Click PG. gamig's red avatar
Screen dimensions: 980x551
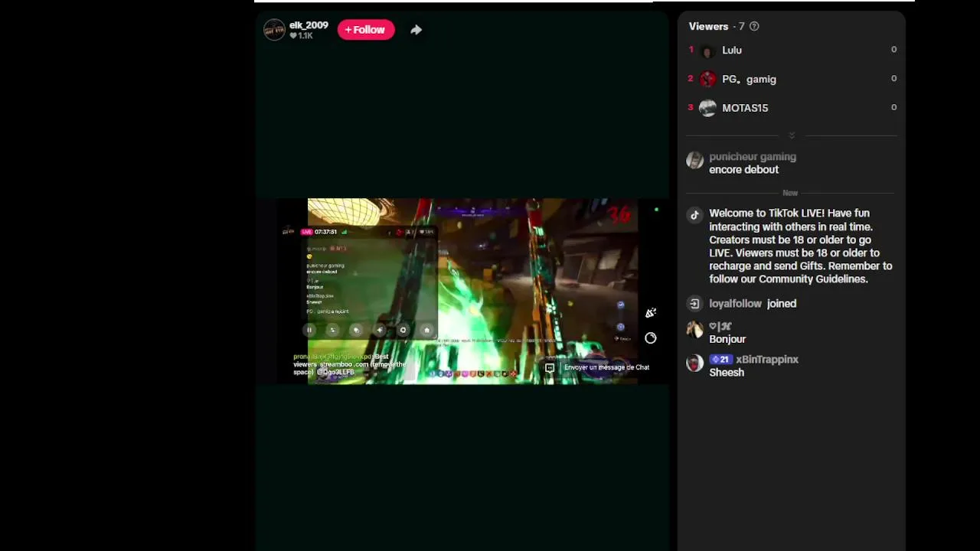(707, 79)
